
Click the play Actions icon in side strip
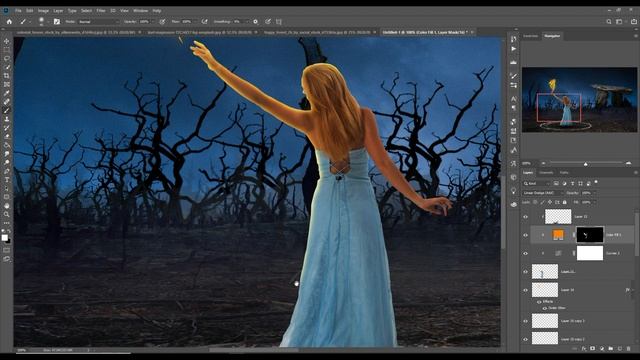point(513,49)
